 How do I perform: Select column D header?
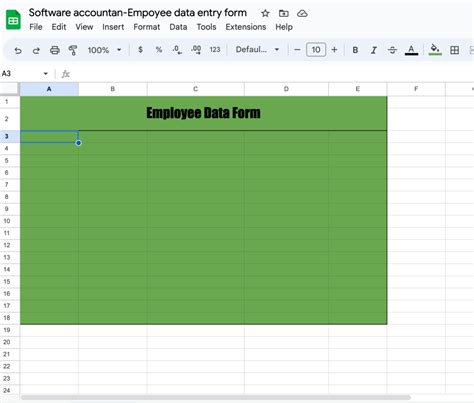pyautogui.click(x=286, y=89)
